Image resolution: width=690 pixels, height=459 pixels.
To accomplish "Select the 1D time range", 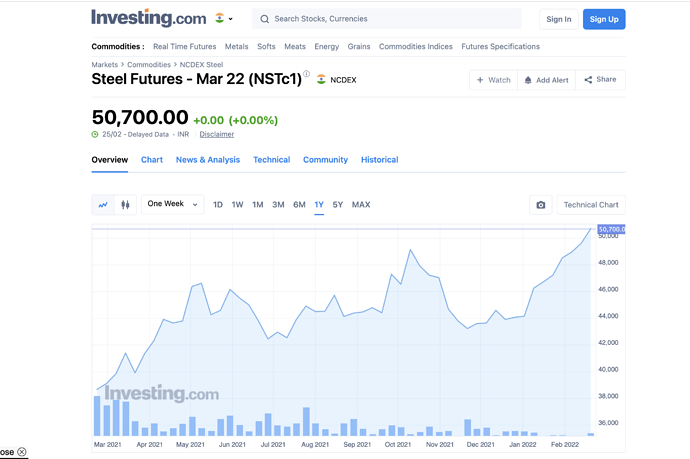I will click(x=218, y=205).
